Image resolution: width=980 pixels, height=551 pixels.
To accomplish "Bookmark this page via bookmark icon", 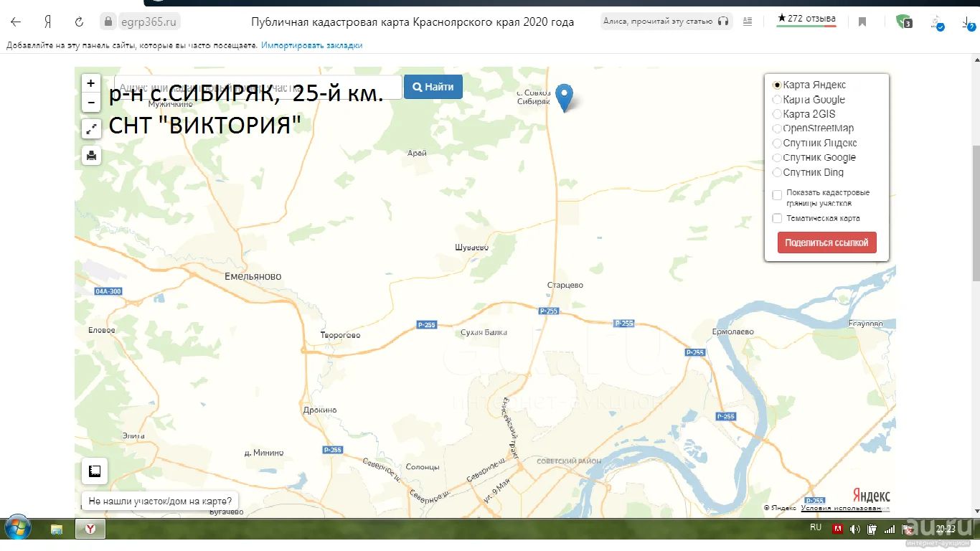I will (862, 22).
